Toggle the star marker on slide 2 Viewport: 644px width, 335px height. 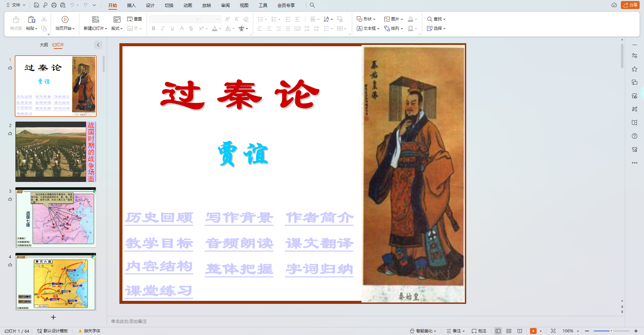pos(10,134)
